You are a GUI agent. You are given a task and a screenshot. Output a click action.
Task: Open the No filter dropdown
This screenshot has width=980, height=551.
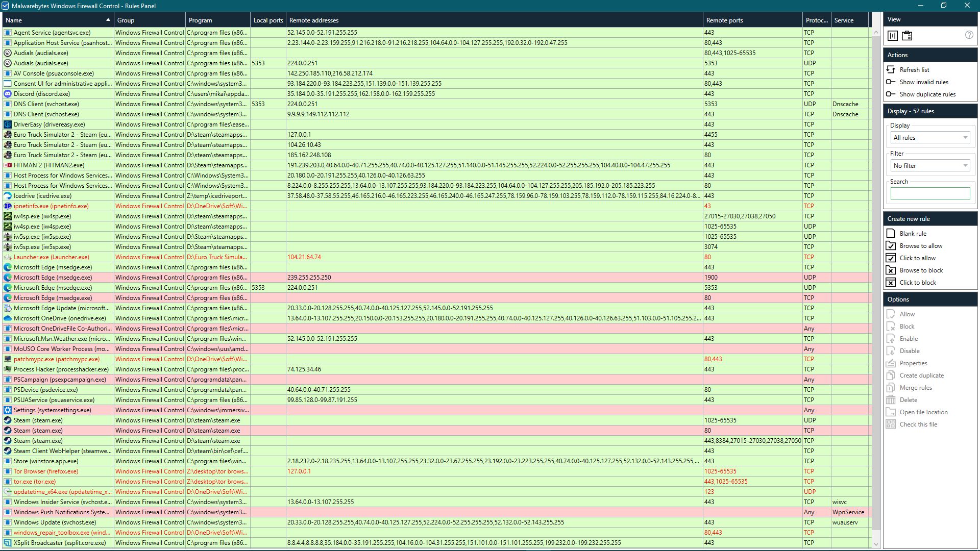930,166
